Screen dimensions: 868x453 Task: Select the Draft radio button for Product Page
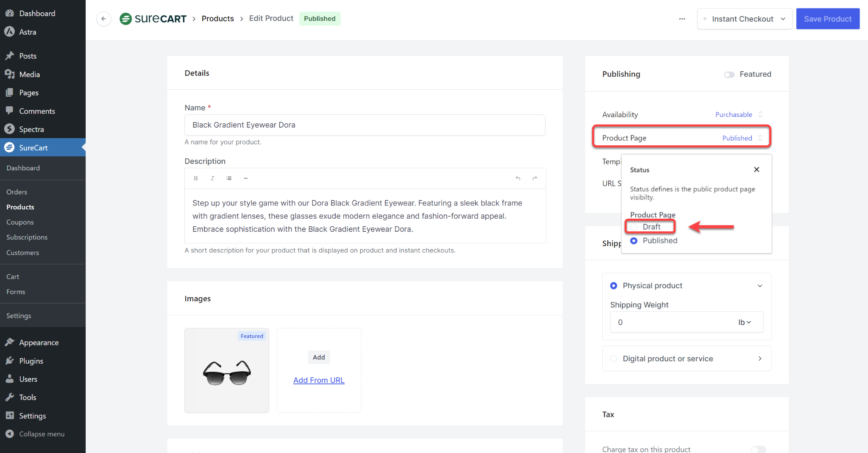click(x=634, y=227)
